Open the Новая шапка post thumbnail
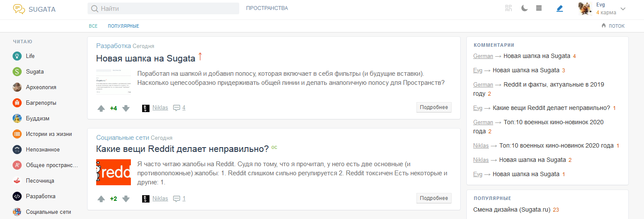Screen dimensions: 644x219 point(114,81)
